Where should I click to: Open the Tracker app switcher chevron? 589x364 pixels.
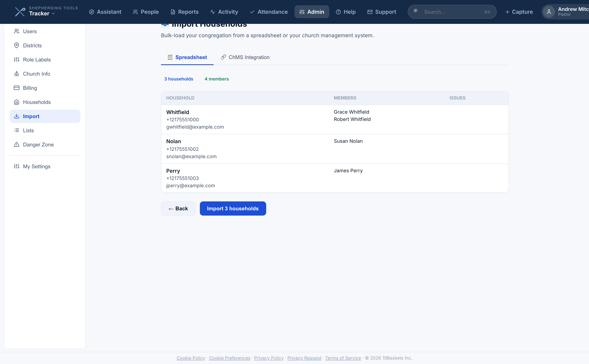click(53, 14)
